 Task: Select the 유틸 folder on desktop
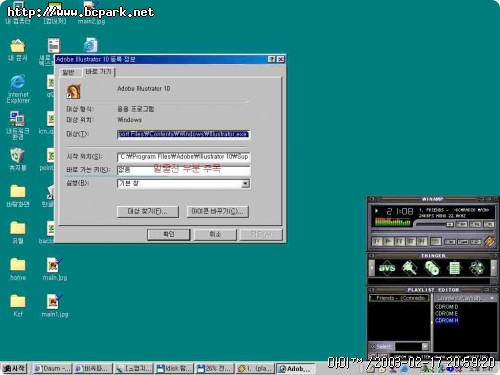pyautogui.click(x=18, y=232)
